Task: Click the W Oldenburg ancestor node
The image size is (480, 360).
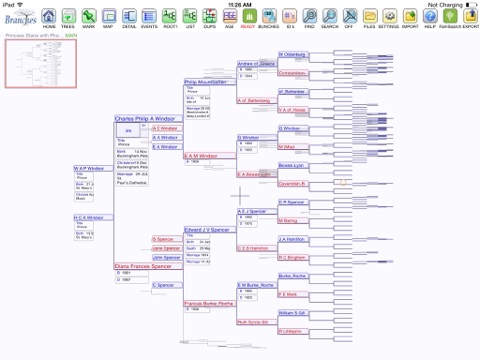Action: point(293,54)
